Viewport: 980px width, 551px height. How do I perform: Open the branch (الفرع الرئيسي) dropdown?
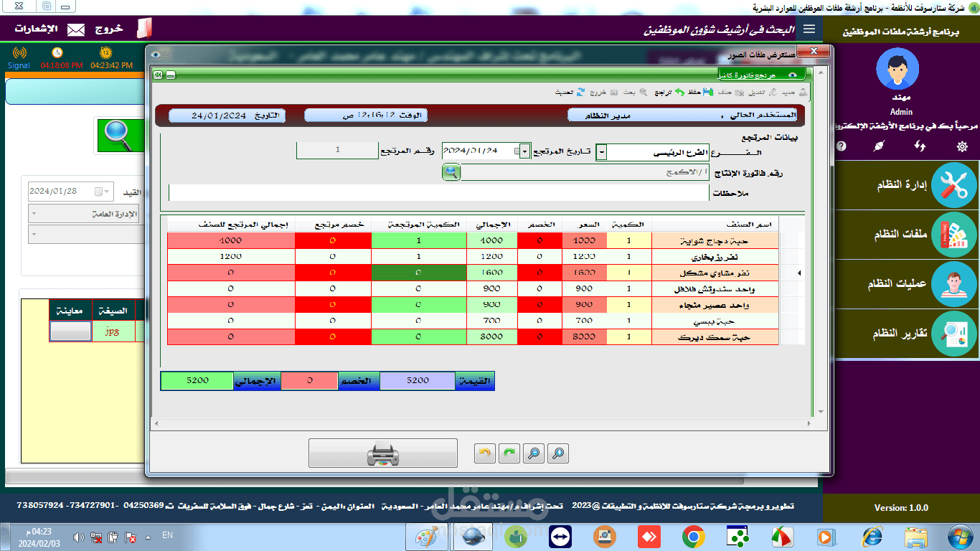pos(601,152)
